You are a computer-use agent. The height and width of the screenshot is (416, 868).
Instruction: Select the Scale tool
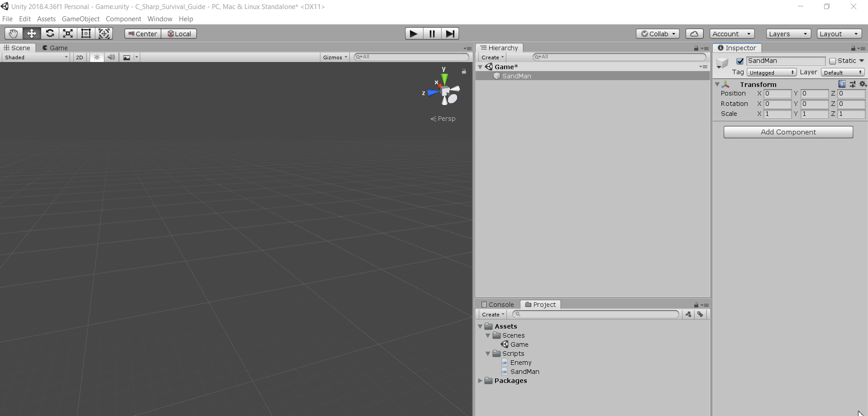click(67, 33)
